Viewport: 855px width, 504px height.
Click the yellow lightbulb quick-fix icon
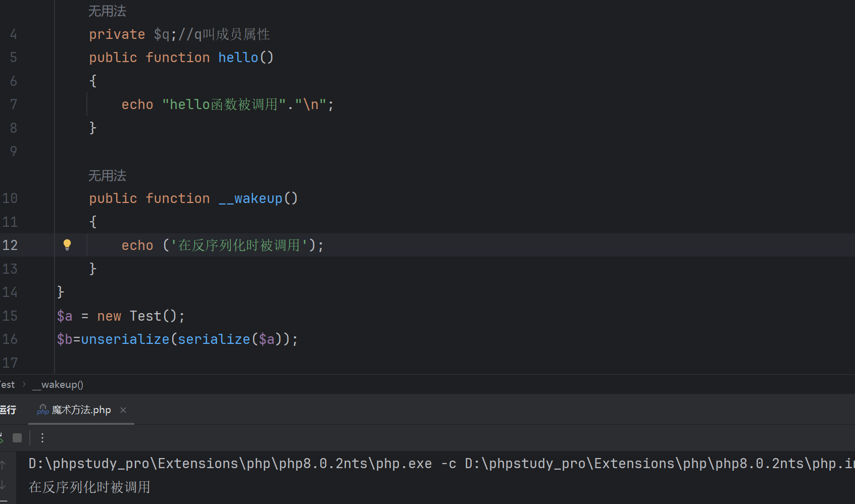coord(67,245)
